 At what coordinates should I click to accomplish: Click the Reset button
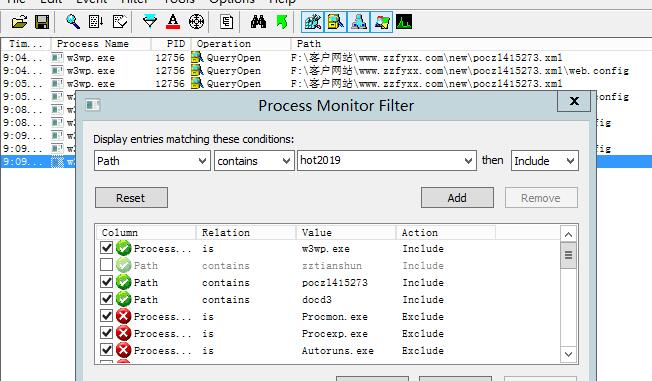coord(131,198)
